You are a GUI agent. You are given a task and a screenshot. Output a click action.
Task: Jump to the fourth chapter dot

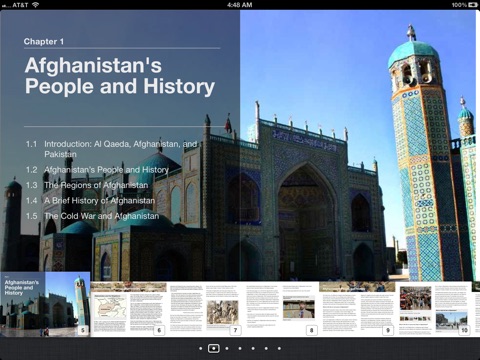click(240, 348)
